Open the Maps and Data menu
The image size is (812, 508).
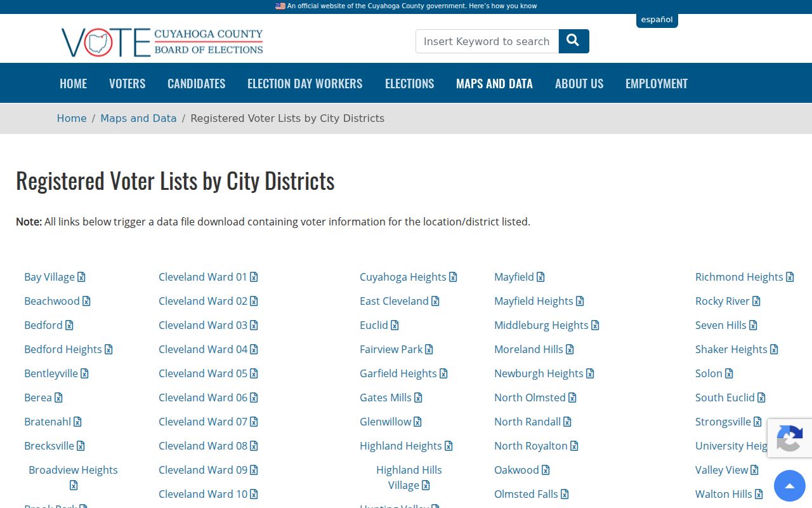[495, 83]
